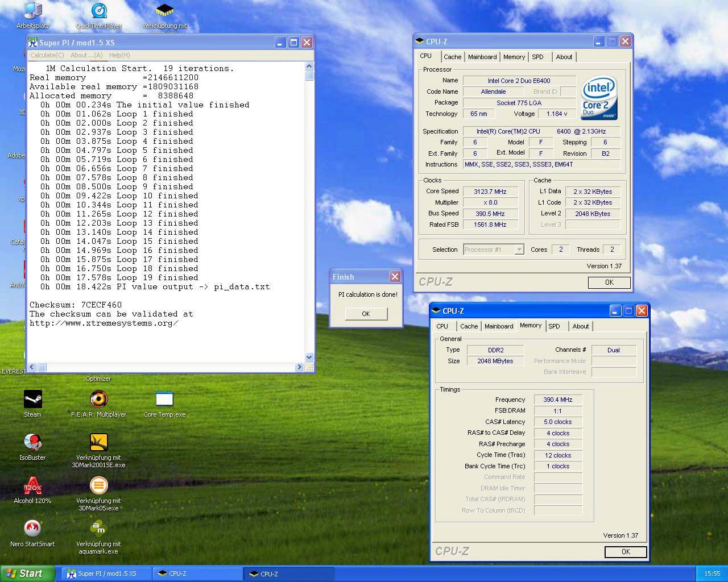Click the Rated FSB value 1561.8 MHz
Image resolution: width=728 pixels, height=582 pixels.
490,225
